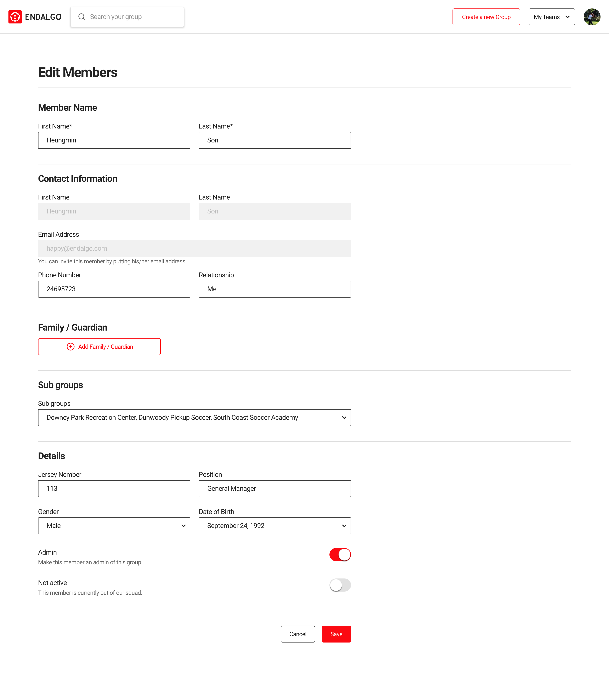Viewport: 609px width, 700px height.
Task: Disable the Admin toggle switch
Action: (x=340, y=555)
